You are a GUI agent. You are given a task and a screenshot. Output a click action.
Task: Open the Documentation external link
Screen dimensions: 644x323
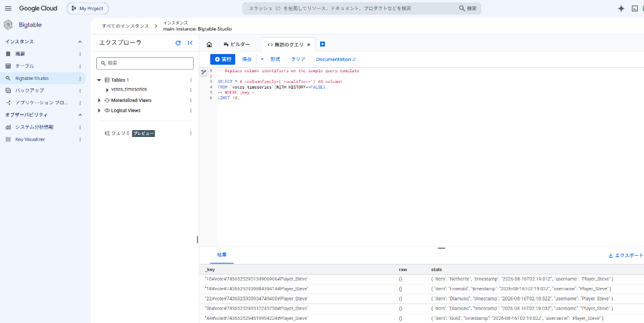click(336, 60)
